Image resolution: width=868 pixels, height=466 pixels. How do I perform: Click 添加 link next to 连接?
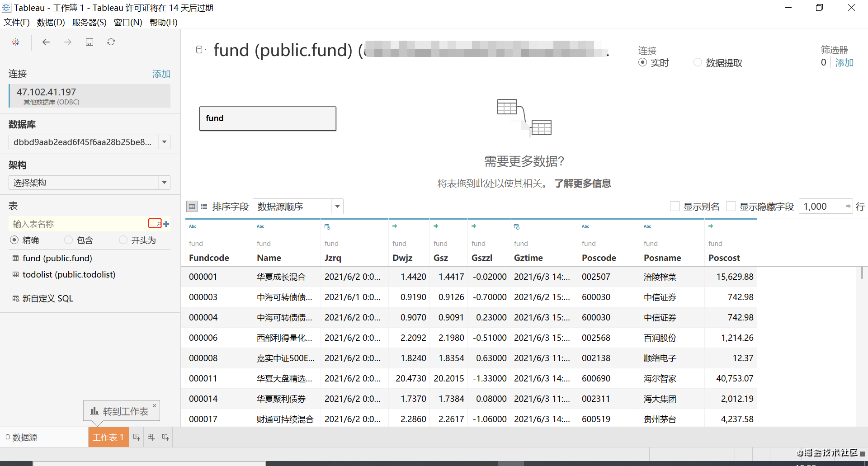tap(161, 74)
